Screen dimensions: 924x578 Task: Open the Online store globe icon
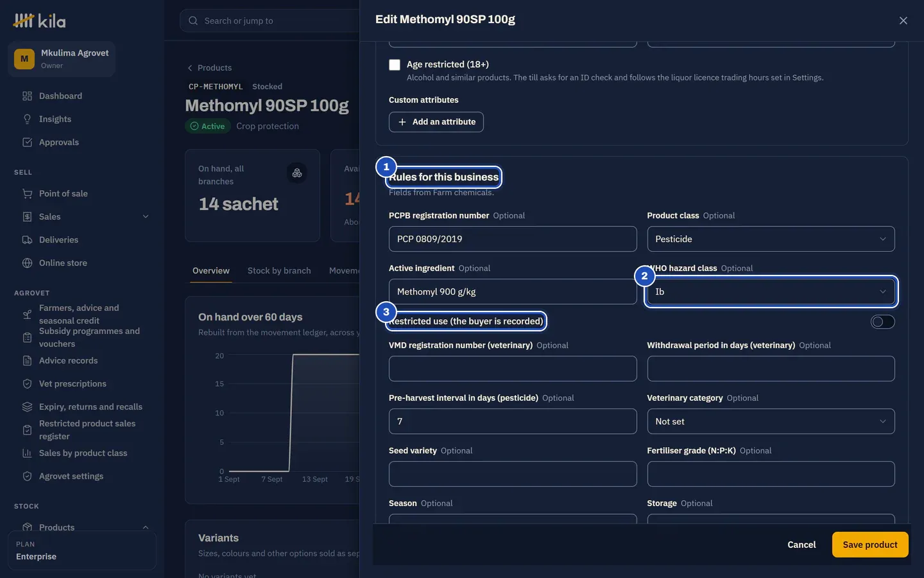click(x=27, y=263)
